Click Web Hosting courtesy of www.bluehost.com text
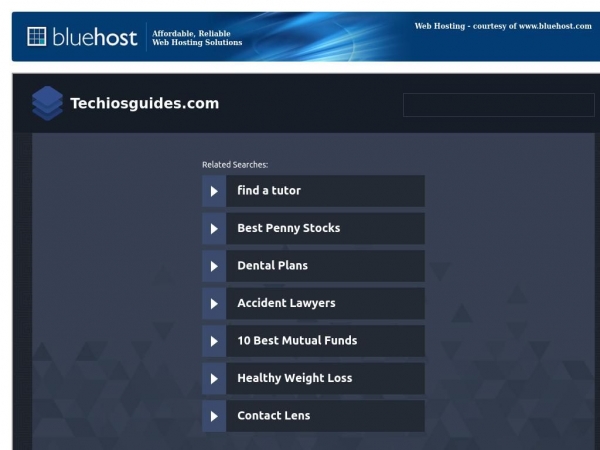 (x=503, y=26)
